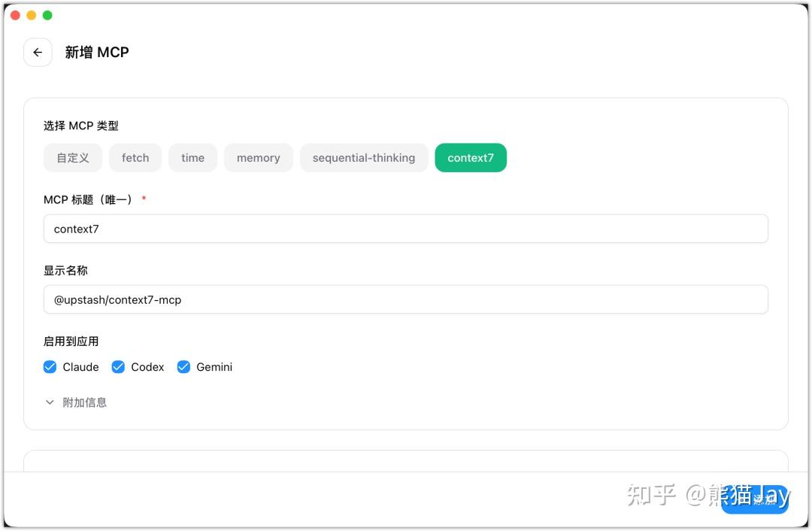Click the 显示名称 field containing @upstash/context7-mcp

[406, 299]
